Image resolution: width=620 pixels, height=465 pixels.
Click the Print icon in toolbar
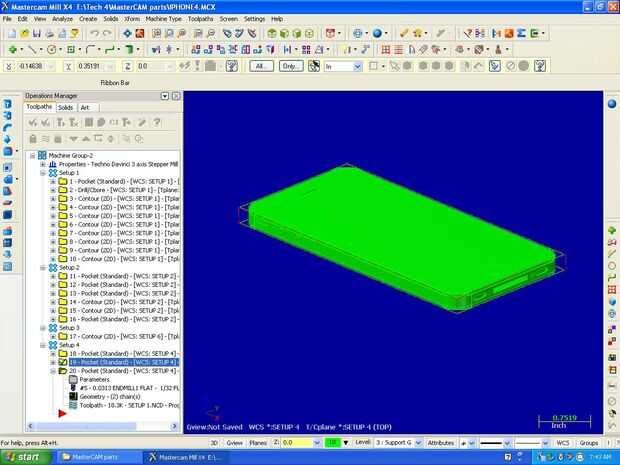[x=49, y=34]
